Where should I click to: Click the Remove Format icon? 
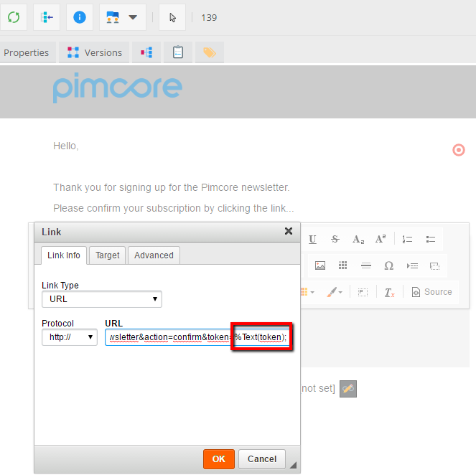pos(389,292)
